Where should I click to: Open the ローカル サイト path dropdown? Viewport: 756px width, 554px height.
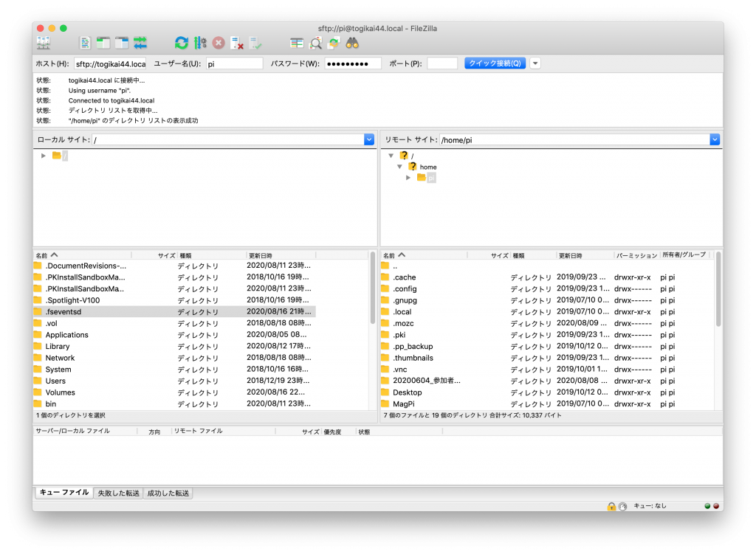(x=369, y=139)
